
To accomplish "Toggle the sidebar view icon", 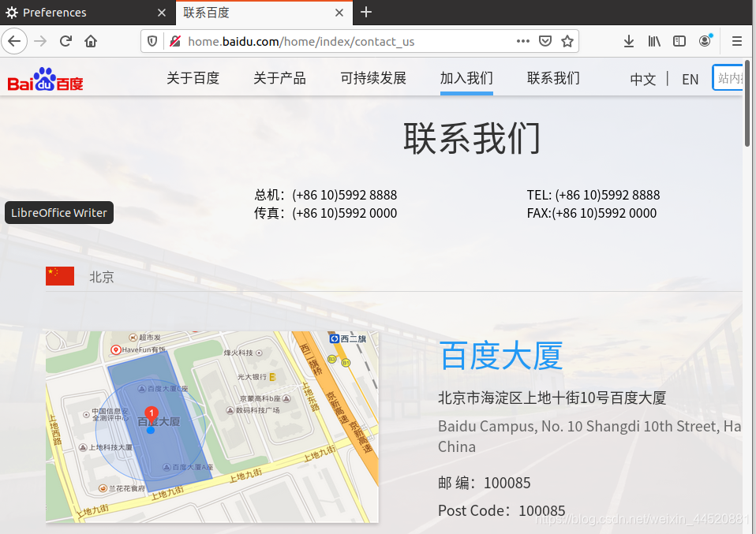I will point(679,42).
